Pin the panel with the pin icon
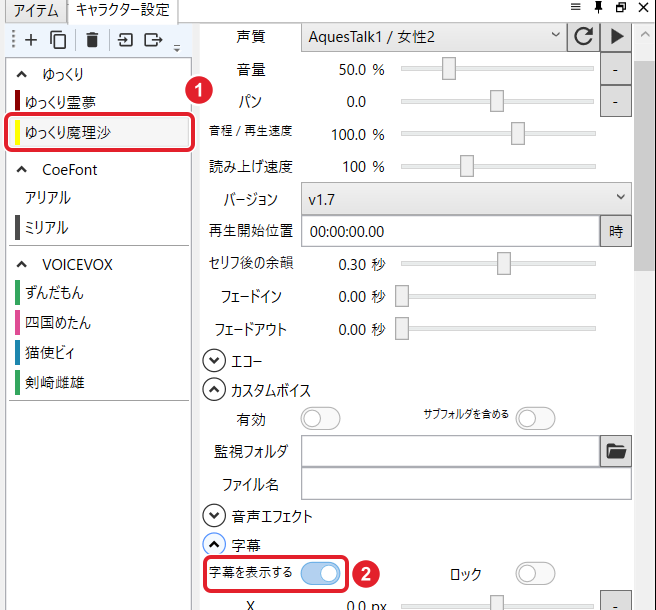The image size is (656, 610). click(x=598, y=7)
